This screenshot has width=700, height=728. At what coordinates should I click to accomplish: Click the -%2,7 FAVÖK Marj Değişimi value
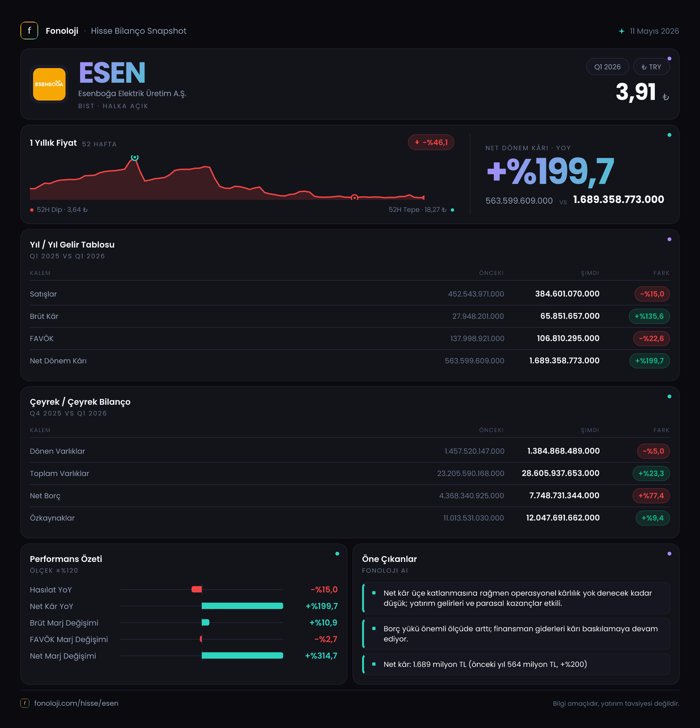[326, 639]
